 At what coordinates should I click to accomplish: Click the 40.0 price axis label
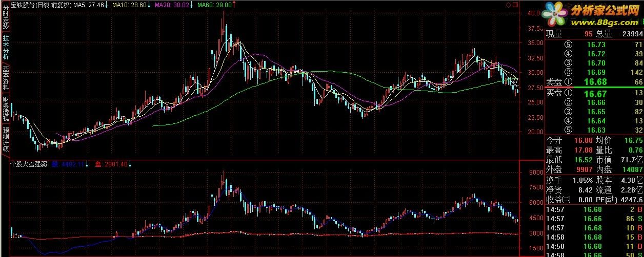click(533, 14)
